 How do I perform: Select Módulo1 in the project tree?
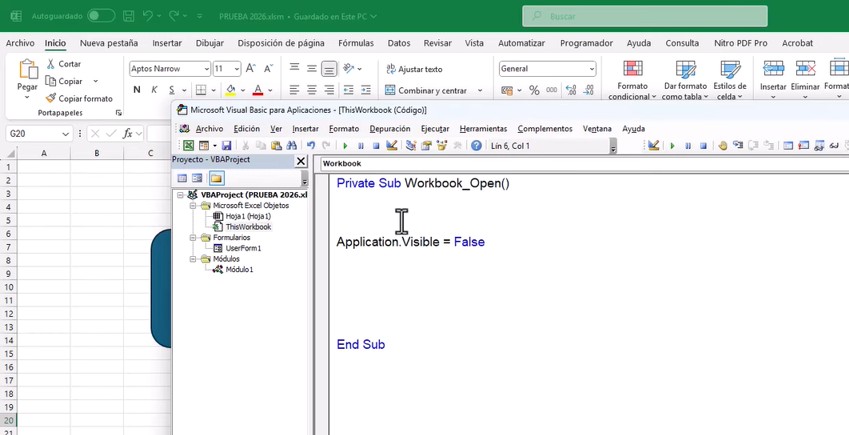click(238, 269)
